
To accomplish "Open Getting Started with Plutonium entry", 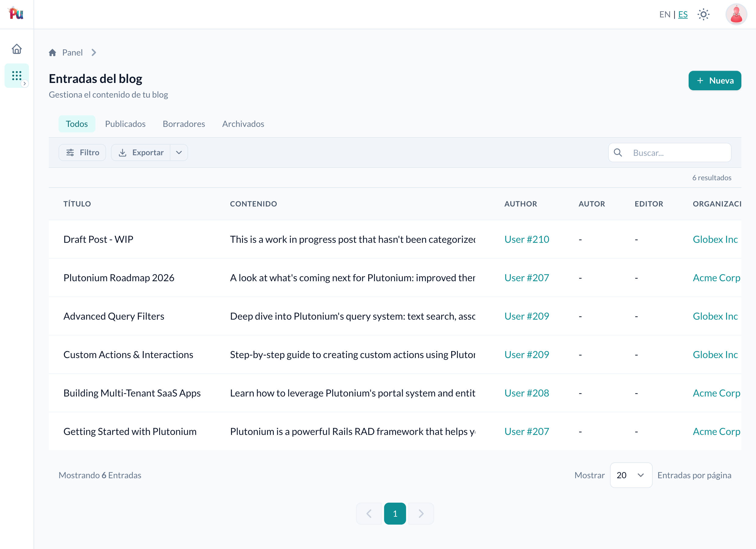I will (x=130, y=431).
